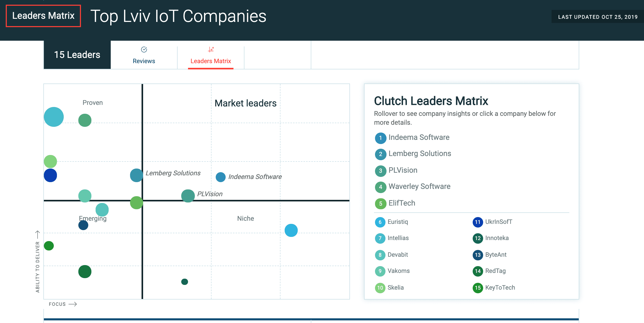
Task: Click the Leaders Matrix red-outlined header button
Action: point(43,16)
